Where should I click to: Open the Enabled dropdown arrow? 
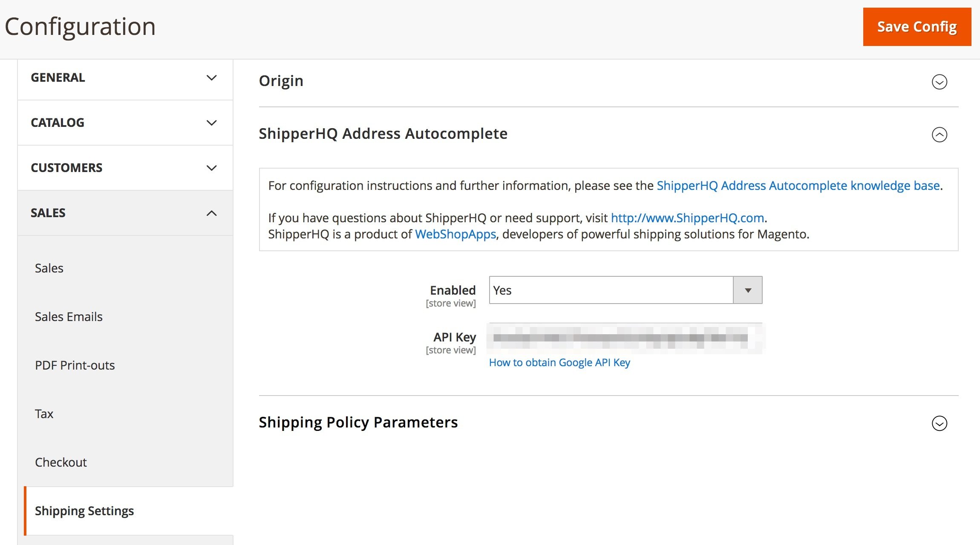pyautogui.click(x=747, y=290)
